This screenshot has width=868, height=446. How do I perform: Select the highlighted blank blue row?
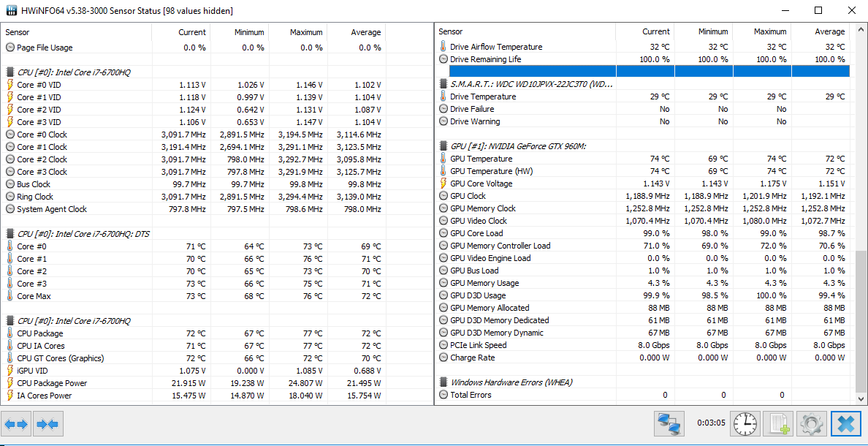pos(650,71)
